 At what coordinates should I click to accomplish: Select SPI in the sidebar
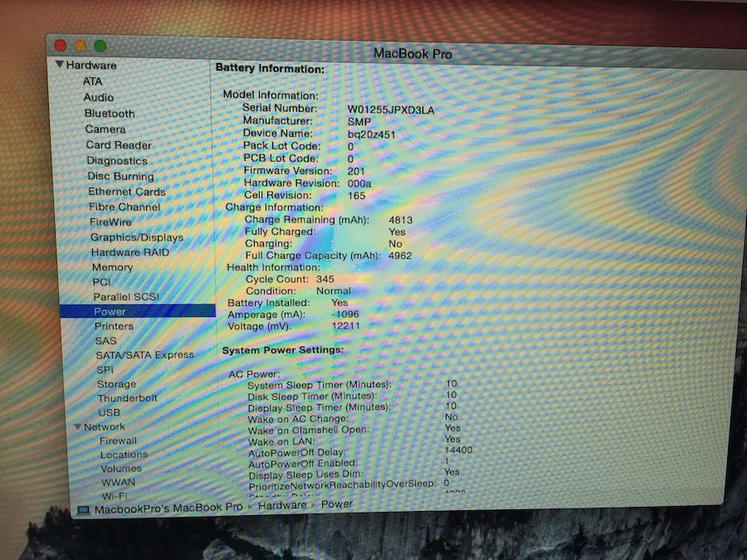(105, 369)
